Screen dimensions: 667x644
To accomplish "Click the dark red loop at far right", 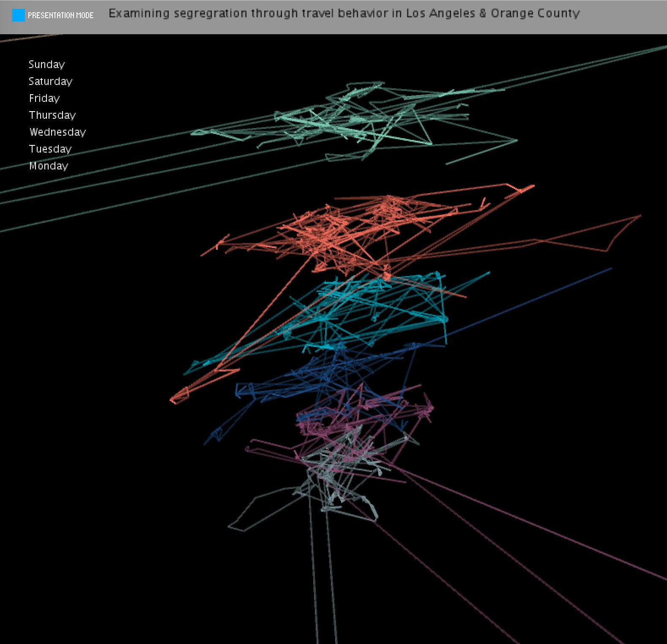I will pyautogui.click(x=621, y=232).
